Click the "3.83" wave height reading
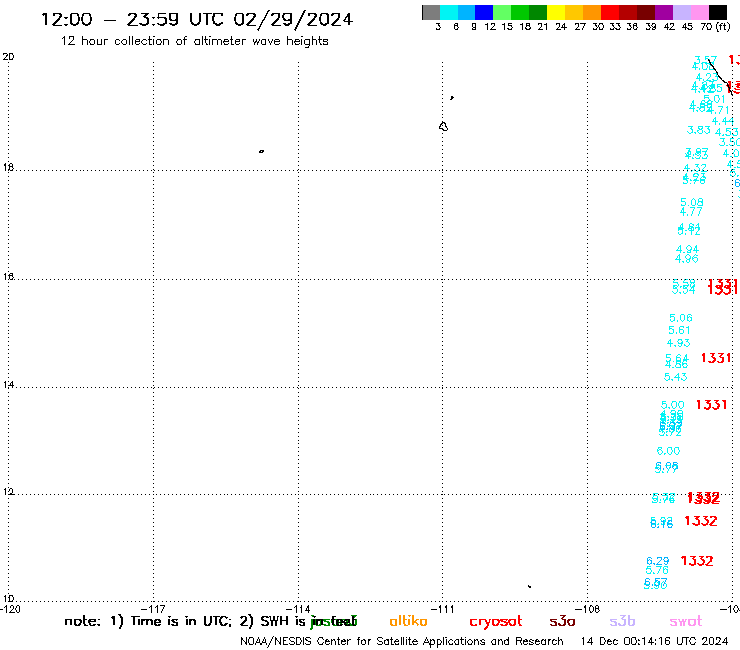The image size is (740, 650). 699,130
